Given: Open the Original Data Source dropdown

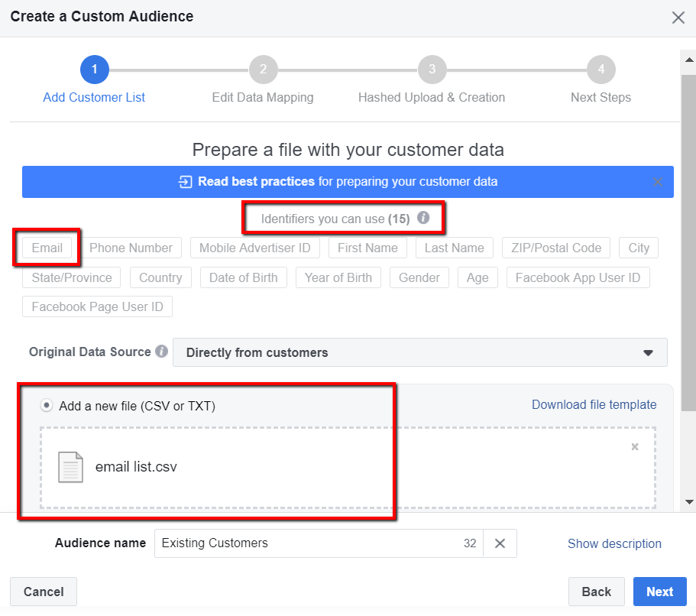Looking at the screenshot, I should tap(419, 352).
